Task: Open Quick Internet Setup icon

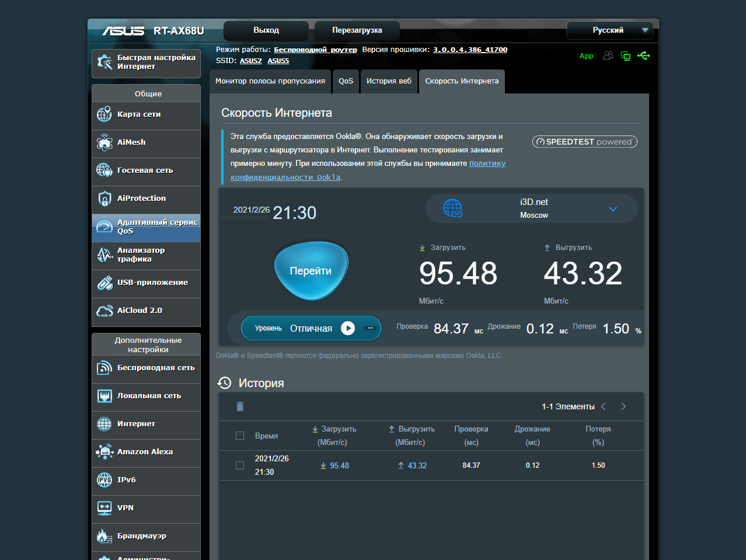Action: pyautogui.click(x=104, y=62)
